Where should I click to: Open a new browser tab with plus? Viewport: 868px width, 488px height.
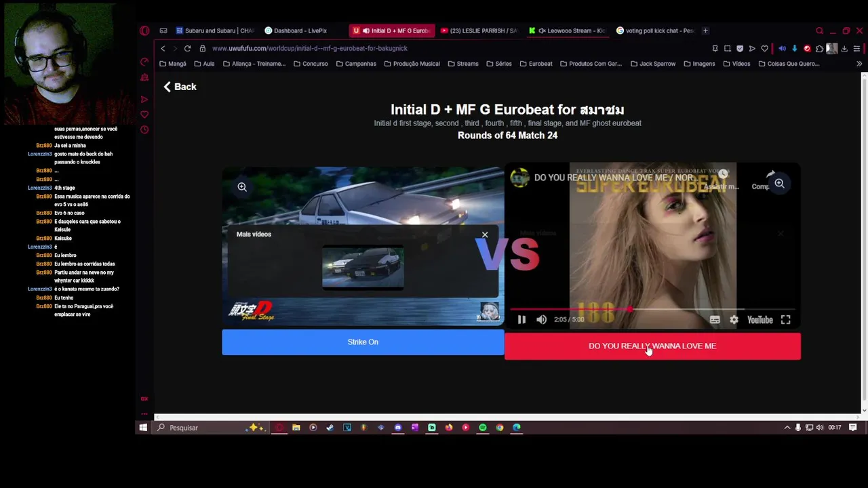coord(705,30)
